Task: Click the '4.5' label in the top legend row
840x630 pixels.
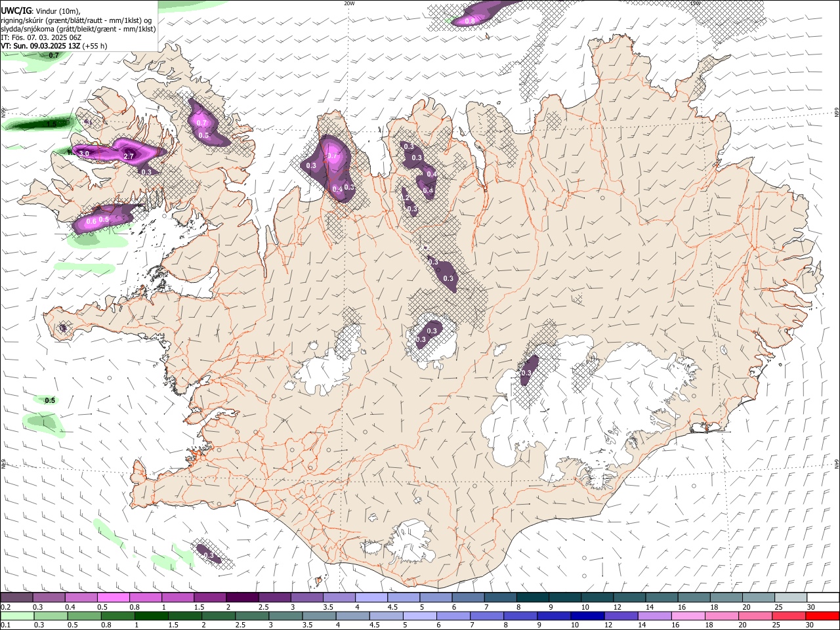Action: tap(392, 607)
